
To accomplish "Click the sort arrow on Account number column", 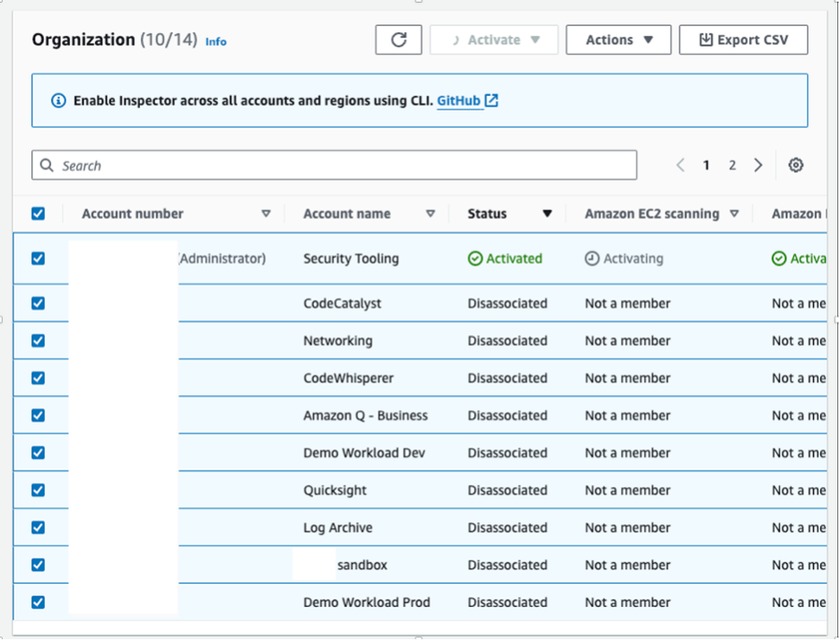I will (267, 214).
